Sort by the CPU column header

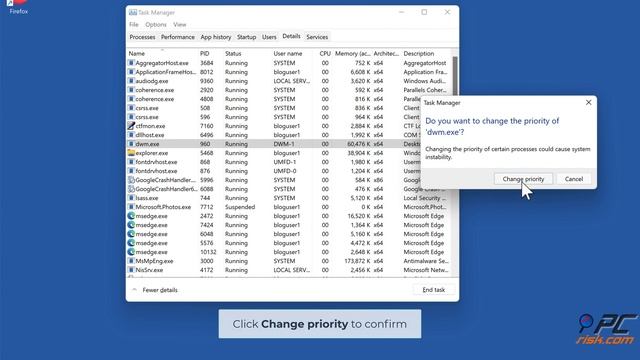tap(325, 53)
